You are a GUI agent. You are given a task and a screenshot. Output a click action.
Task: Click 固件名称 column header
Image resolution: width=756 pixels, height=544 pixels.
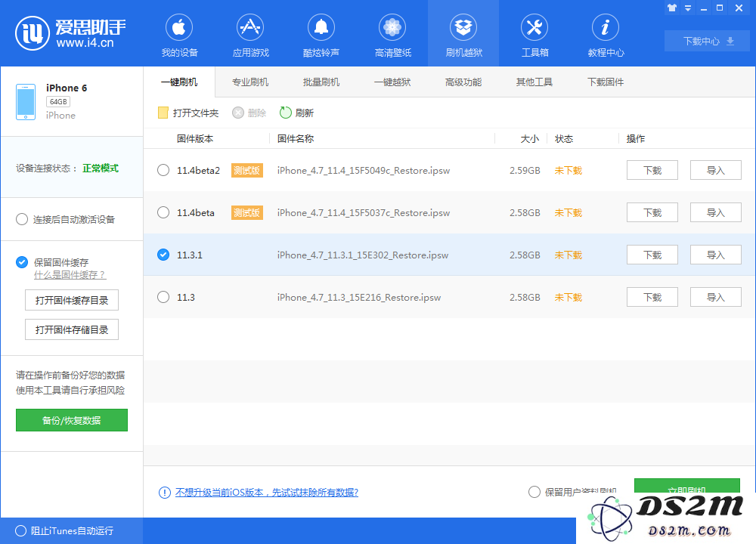296,139
